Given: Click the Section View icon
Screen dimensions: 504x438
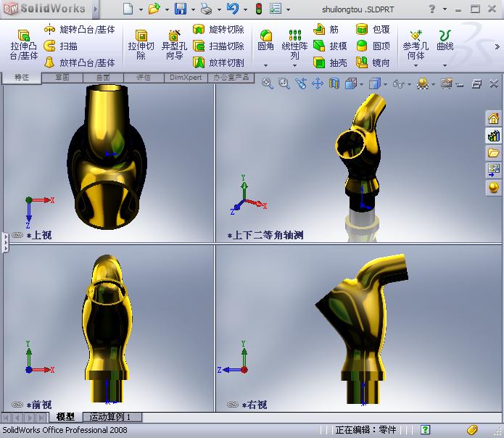Looking at the screenshot, I should coord(334,84).
